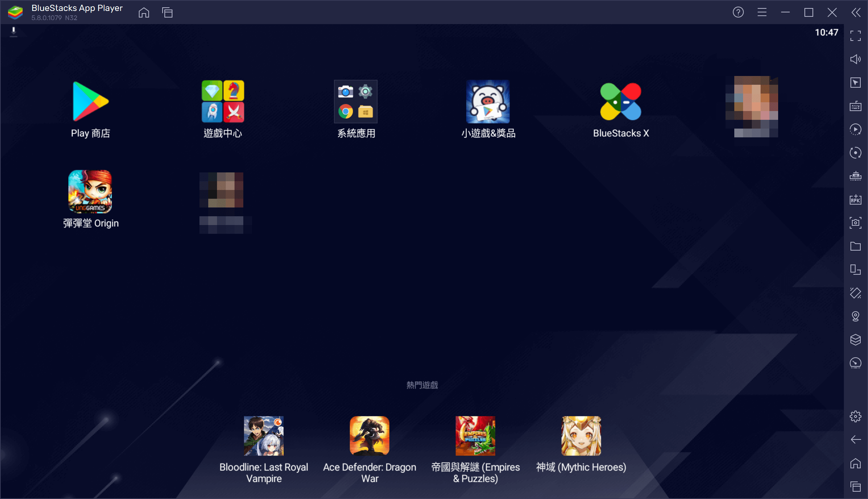Launch the BlueStacks X app
The width and height of the screenshot is (868, 499).
click(x=621, y=102)
